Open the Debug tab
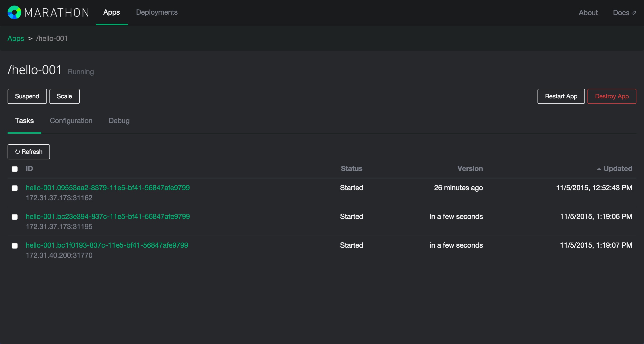644x344 pixels. 119,121
